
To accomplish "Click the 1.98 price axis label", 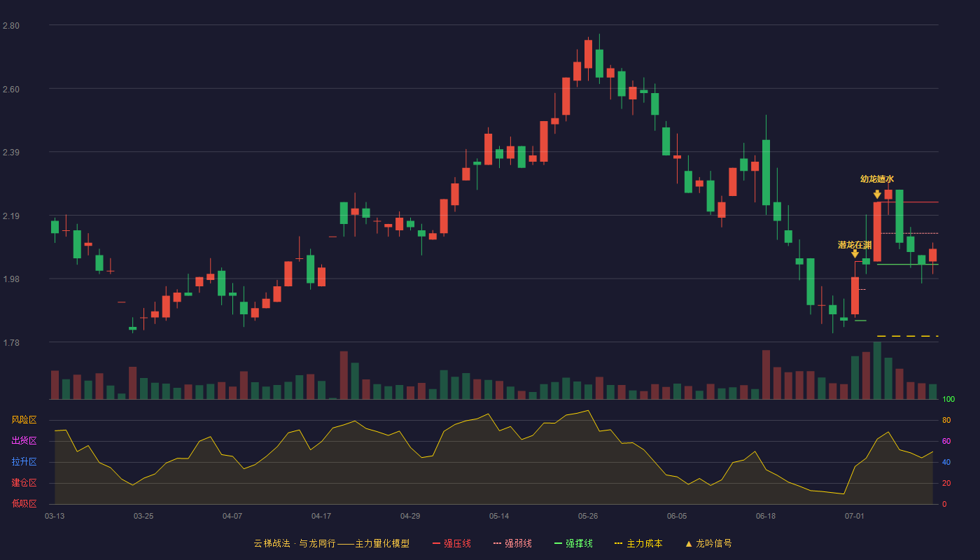I will [11, 279].
